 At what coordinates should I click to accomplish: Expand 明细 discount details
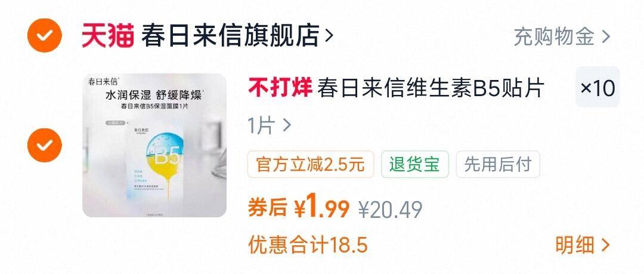pos(583,245)
